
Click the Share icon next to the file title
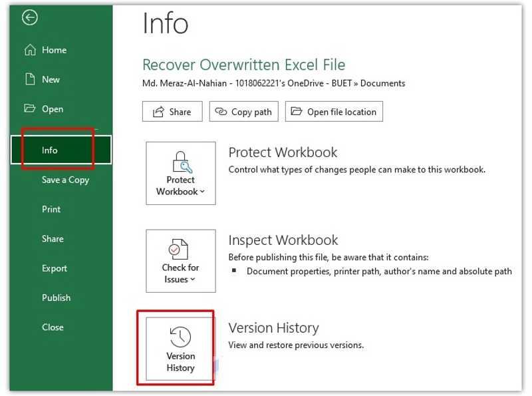[158, 111]
